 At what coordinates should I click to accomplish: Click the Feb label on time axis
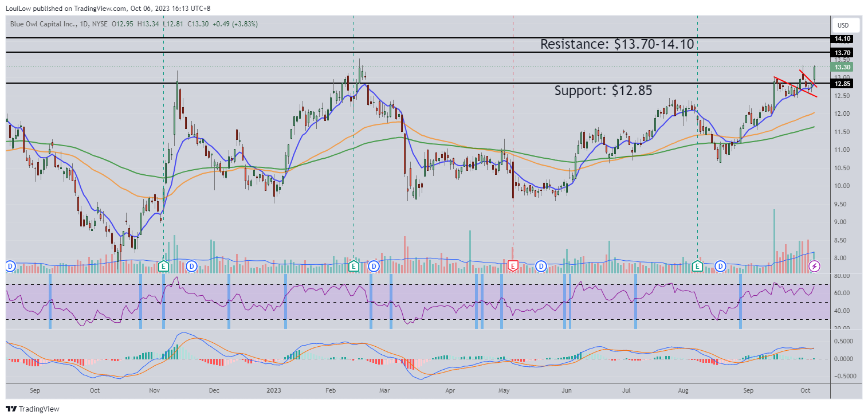point(331,391)
